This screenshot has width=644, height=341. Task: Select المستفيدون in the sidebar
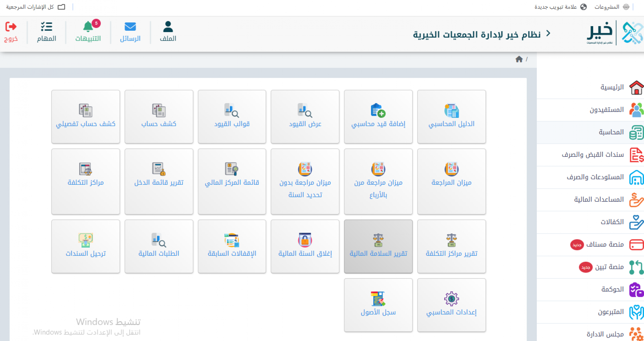point(607,110)
